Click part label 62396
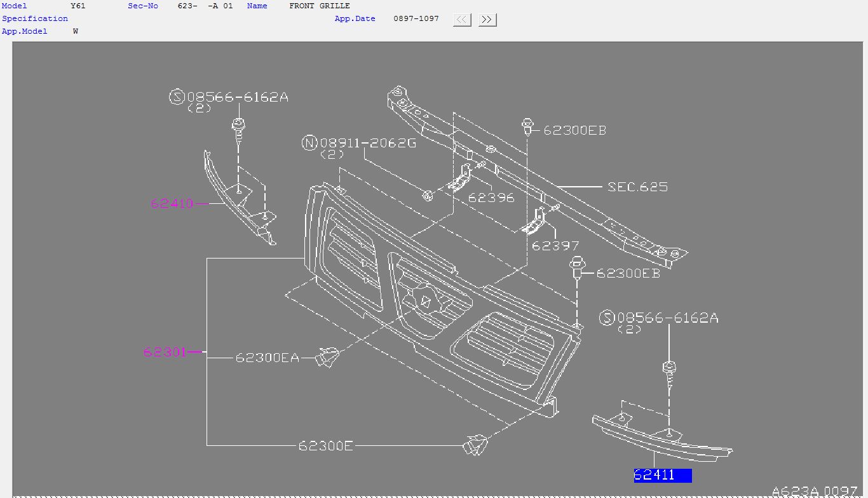This screenshot has width=868, height=498. pos(491,198)
